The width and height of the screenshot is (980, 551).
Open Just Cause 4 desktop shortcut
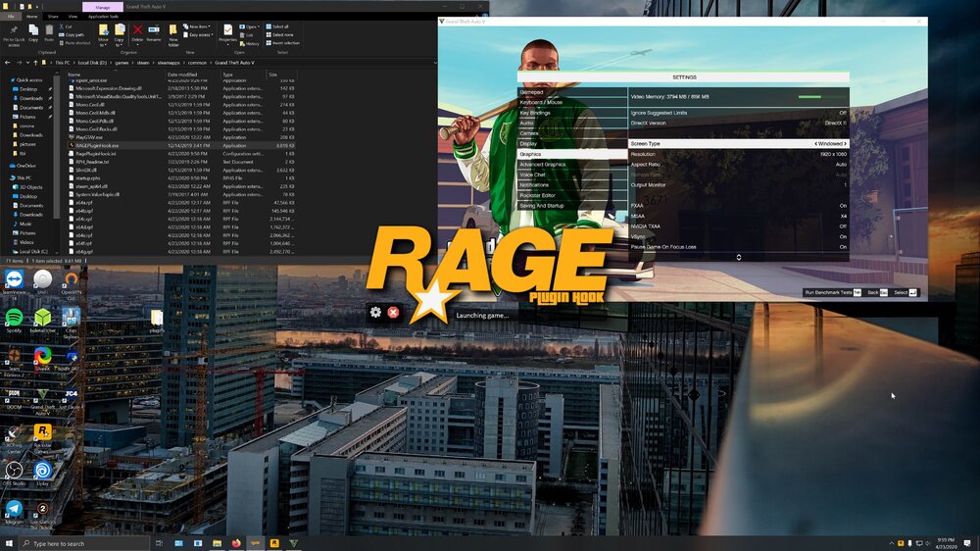[72, 397]
